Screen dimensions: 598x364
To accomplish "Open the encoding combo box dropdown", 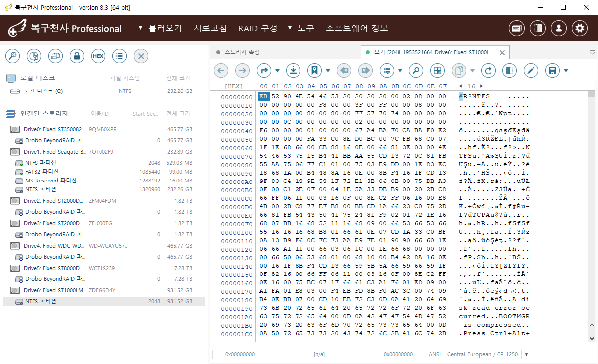I will coord(527,354).
